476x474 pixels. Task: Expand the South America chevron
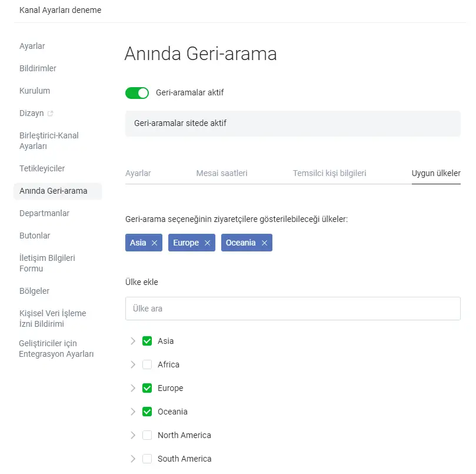[x=133, y=459]
